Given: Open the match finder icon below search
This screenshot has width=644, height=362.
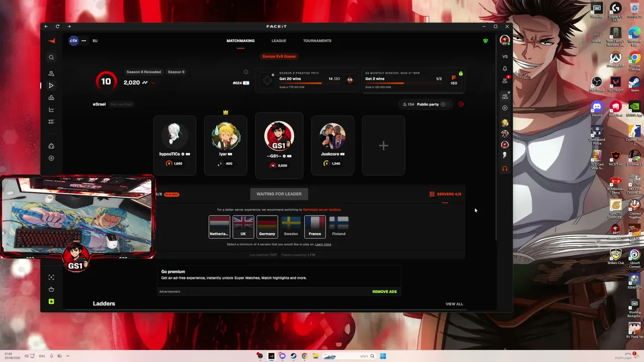Looking at the screenshot, I should pyautogui.click(x=51, y=73).
